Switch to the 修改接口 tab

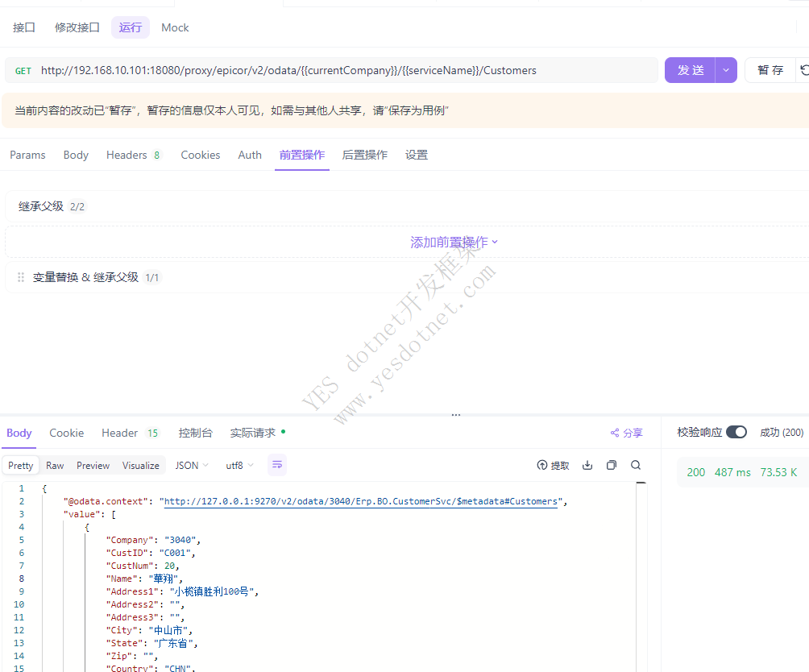[x=77, y=28]
